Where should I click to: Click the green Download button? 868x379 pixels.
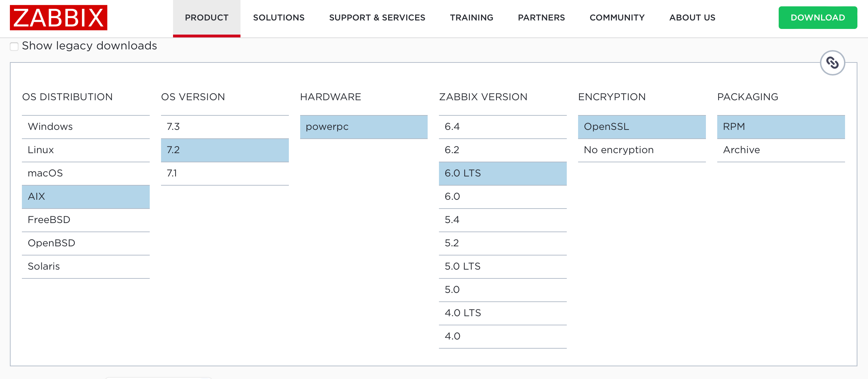click(818, 18)
